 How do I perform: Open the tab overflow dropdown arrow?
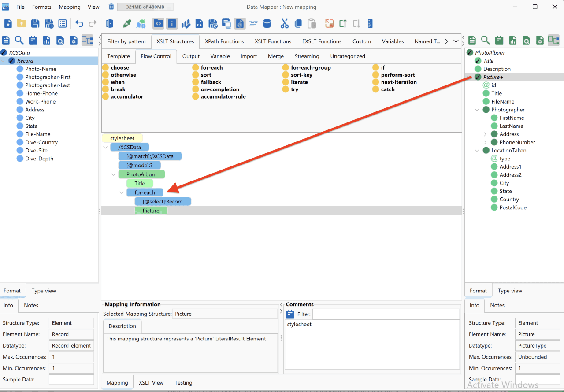coord(456,41)
